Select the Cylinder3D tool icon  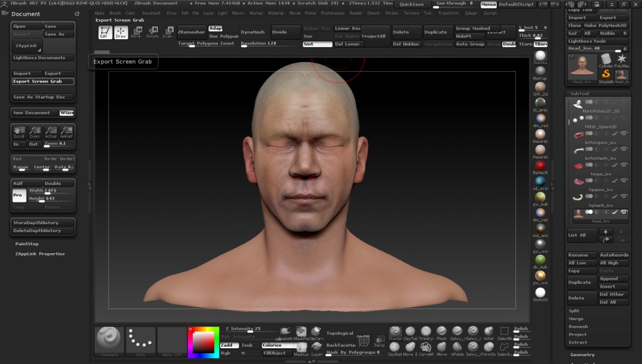[606, 61]
